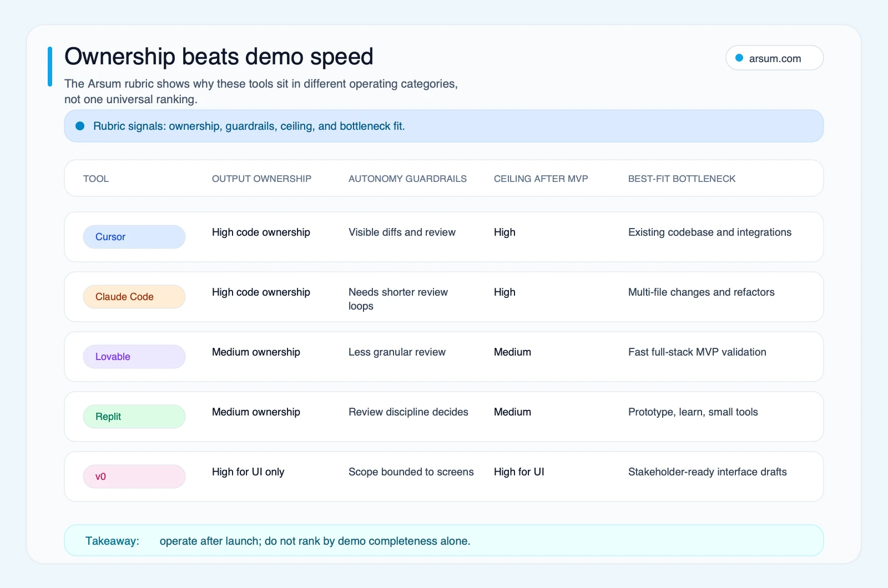Click 'Medium ownership' in Replit row
Image resolution: width=888 pixels, height=588 pixels.
tap(256, 412)
